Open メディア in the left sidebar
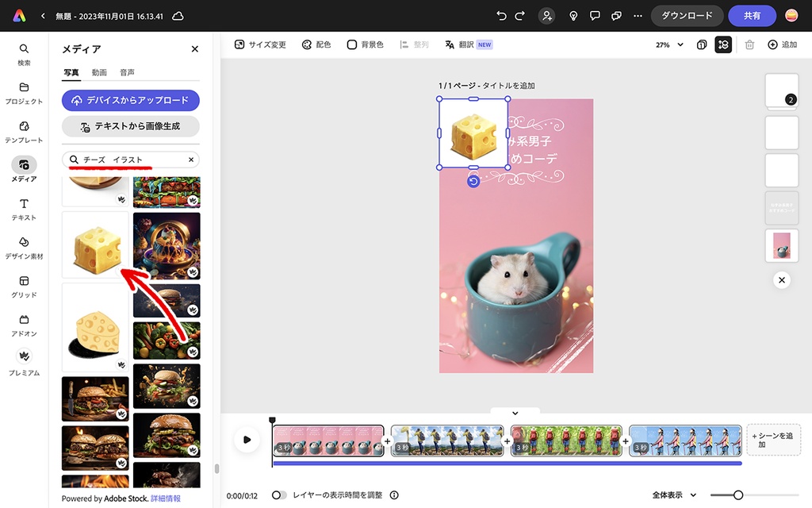The width and height of the screenshot is (812, 508). pyautogui.click(x=24, y=170)
